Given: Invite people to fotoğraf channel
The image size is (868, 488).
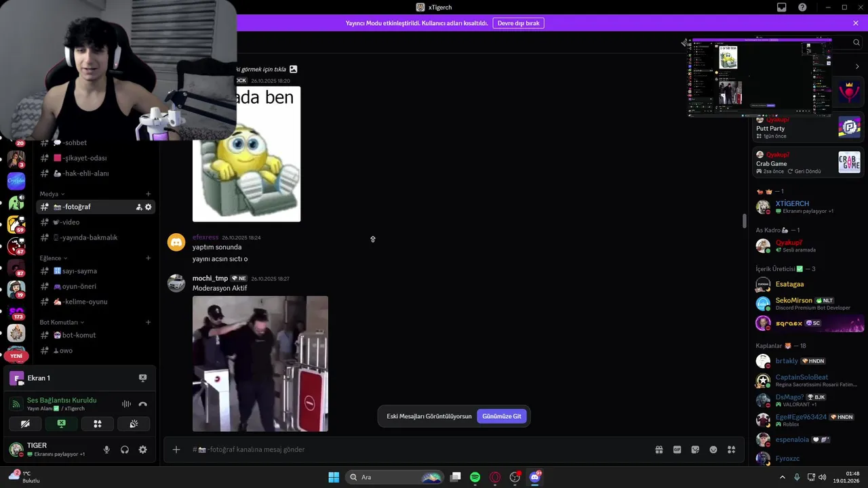Looking at the screenshot, I should click(x=139, y=207).
